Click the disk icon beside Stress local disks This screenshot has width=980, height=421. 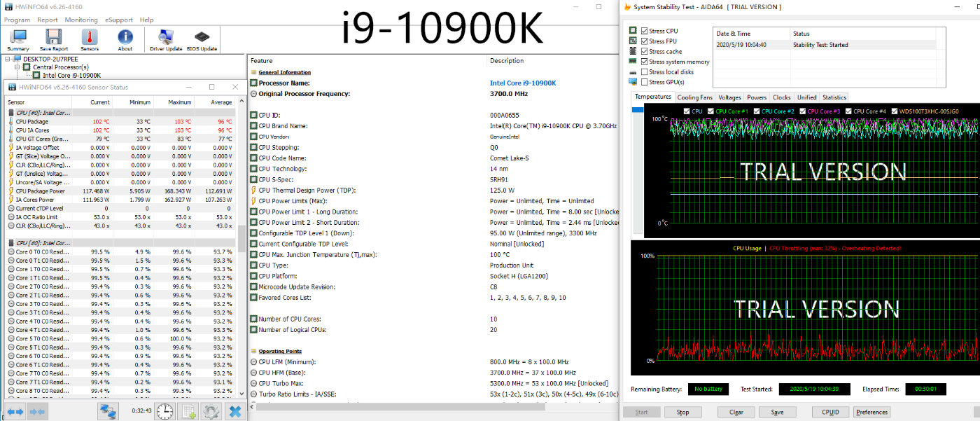[x=633, y=72]
